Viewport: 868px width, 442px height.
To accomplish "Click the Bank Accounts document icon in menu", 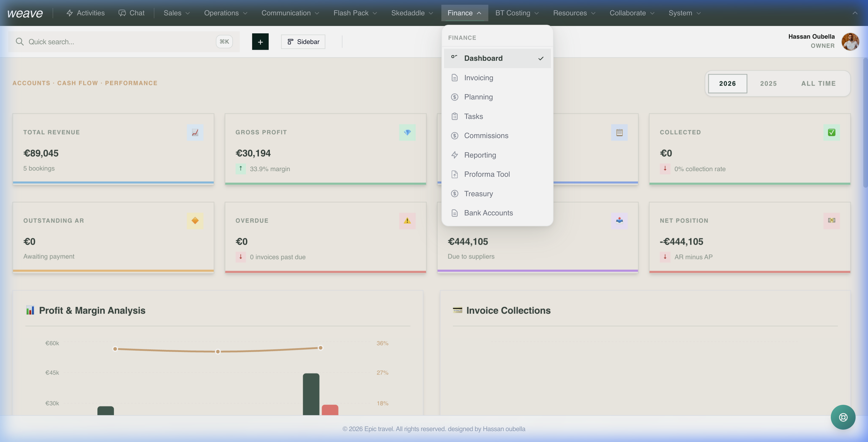I will click(455, 213).
